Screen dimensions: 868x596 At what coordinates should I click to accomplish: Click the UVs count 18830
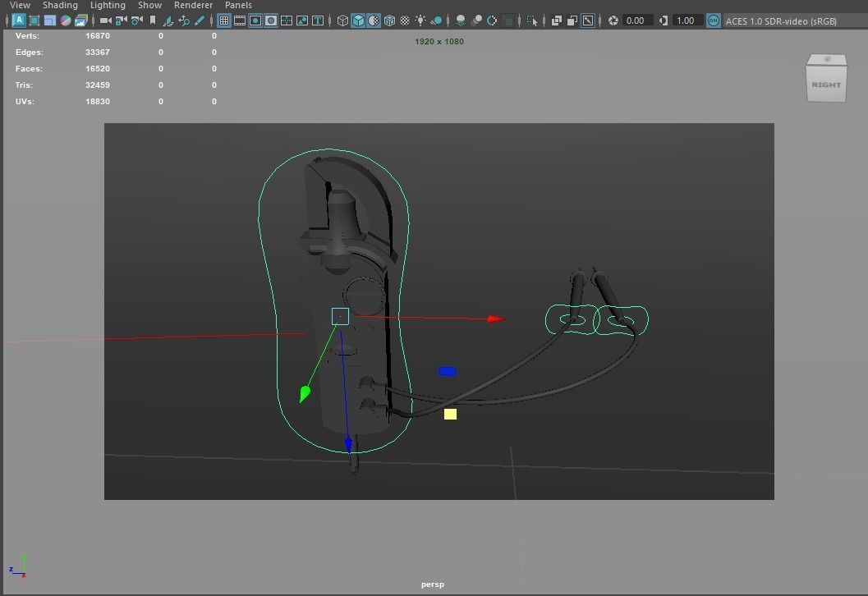[x=98, y=101]
